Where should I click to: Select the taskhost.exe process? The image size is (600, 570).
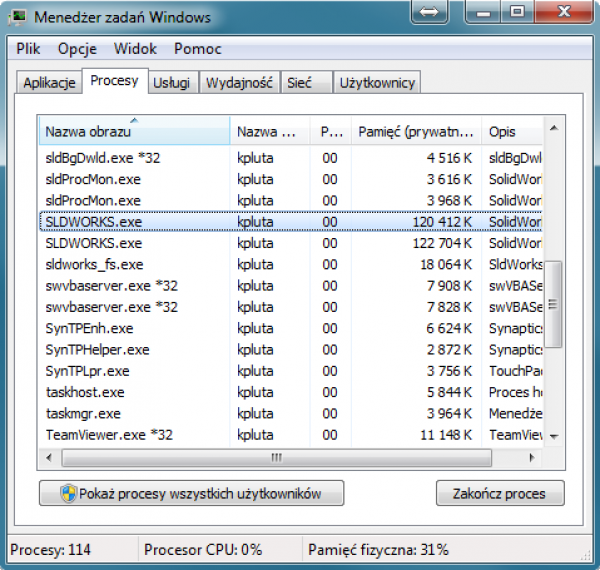(x=290, y=392)
